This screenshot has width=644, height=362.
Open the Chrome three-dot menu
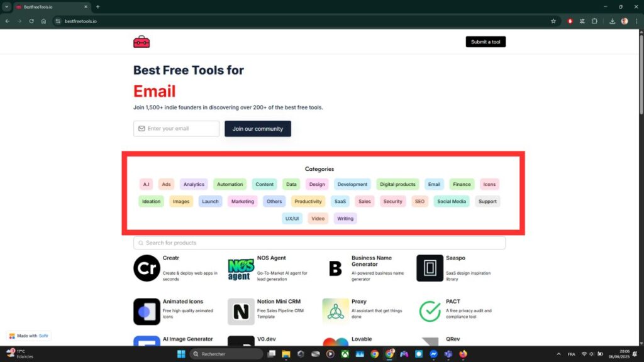point(636,21)
